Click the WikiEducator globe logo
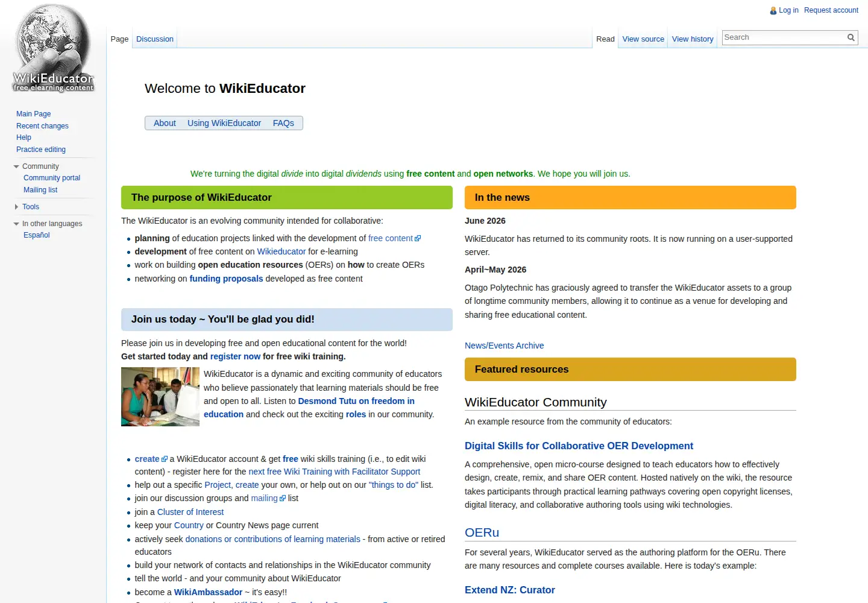This screenshot has height=603, width=868. 53,48
